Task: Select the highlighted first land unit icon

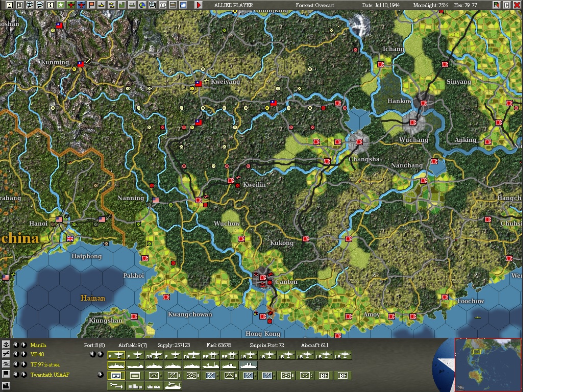Action: pyautogui.click(x=116, y=376)
